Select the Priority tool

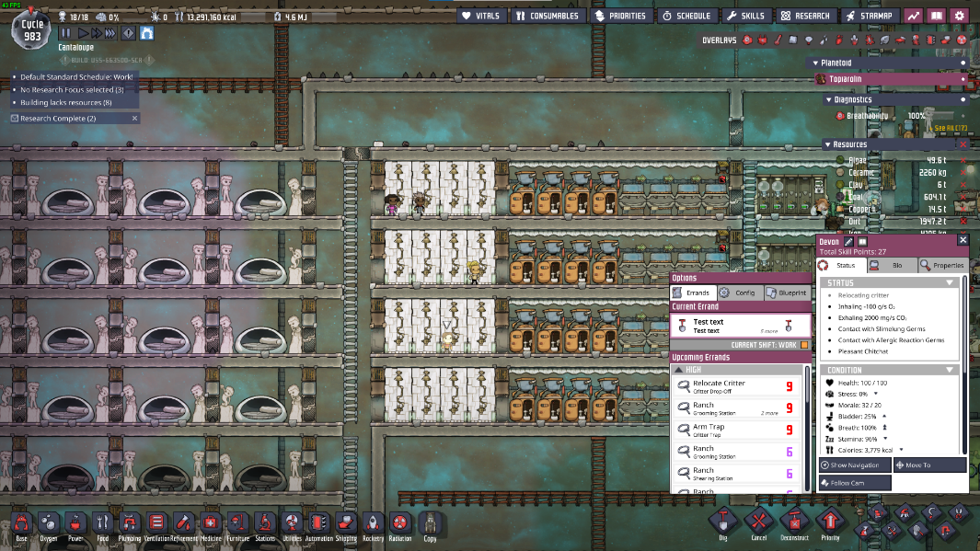(x=830, y=521)
